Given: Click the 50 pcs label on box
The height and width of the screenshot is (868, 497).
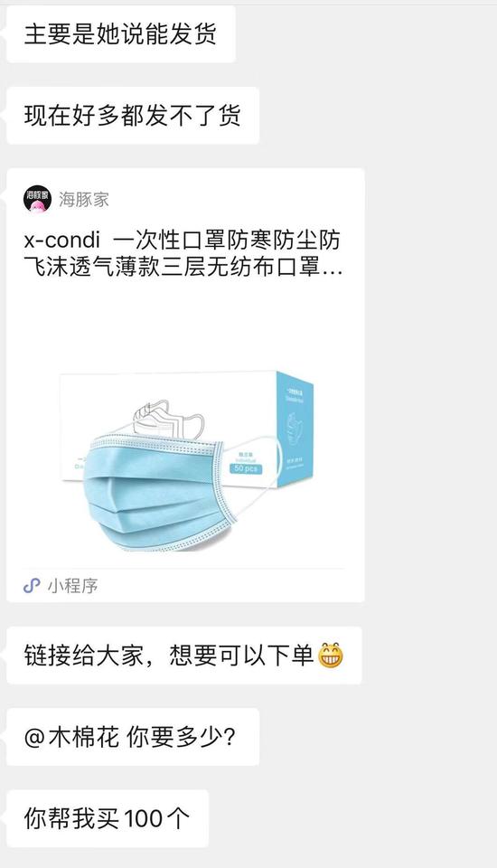Looking at the screenshot, I should pyautogui.click(x=246, y=468).
